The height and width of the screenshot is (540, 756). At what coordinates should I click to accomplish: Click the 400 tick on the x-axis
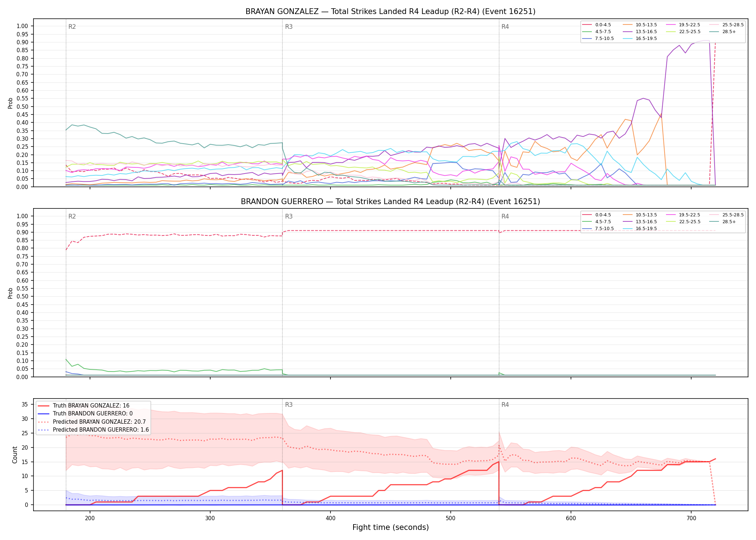click(330, 518)
